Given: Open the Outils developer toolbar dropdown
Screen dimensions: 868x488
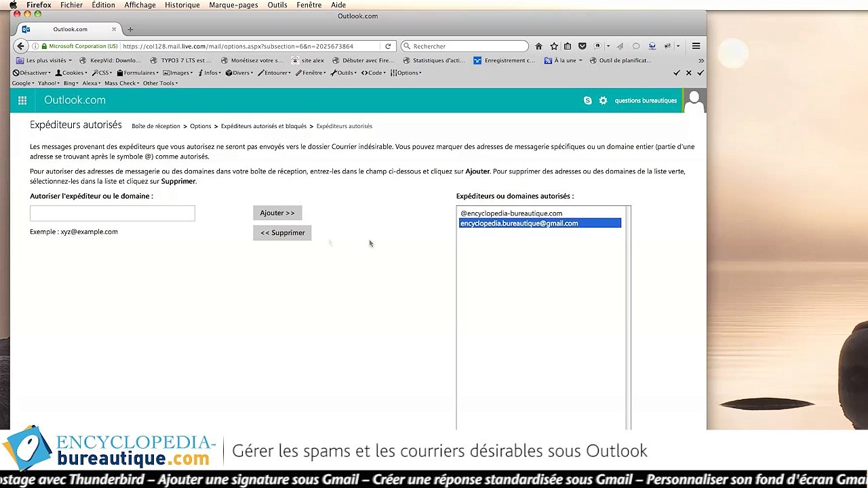Looking at the screenshot, I should (x=344, y=73).
